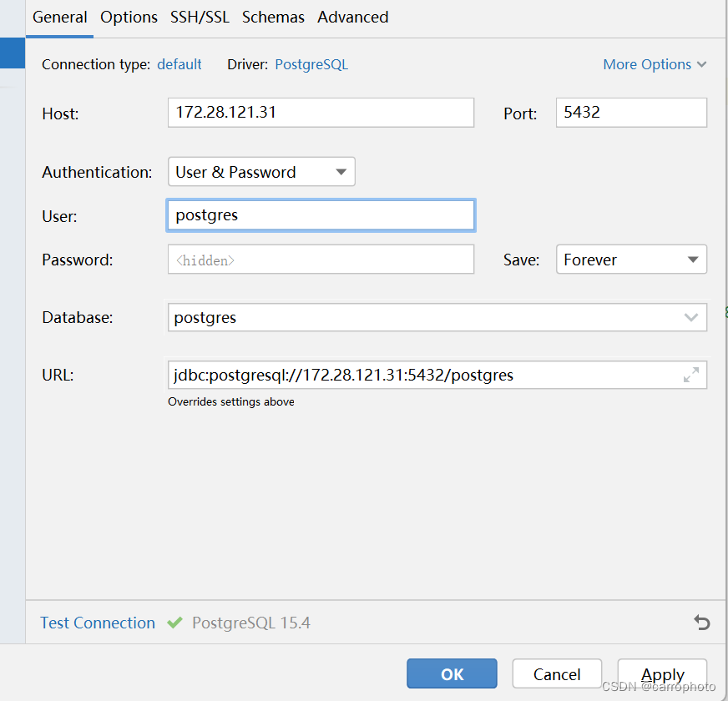Switch to the Options tab
This screenshot has height=701, width=728.
129,17
